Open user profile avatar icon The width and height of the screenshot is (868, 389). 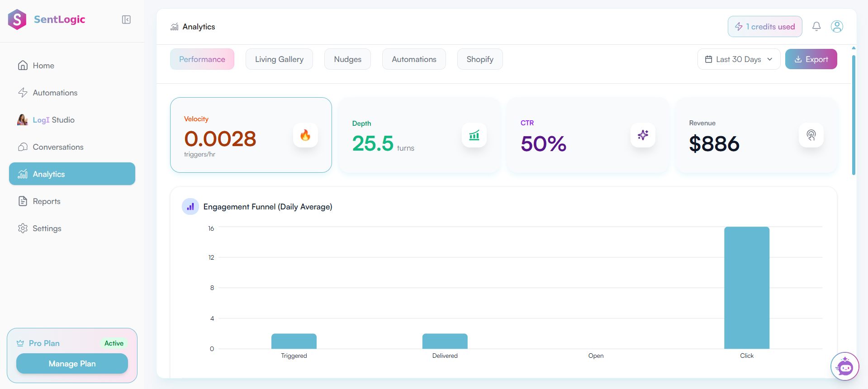tap(837, 27)
